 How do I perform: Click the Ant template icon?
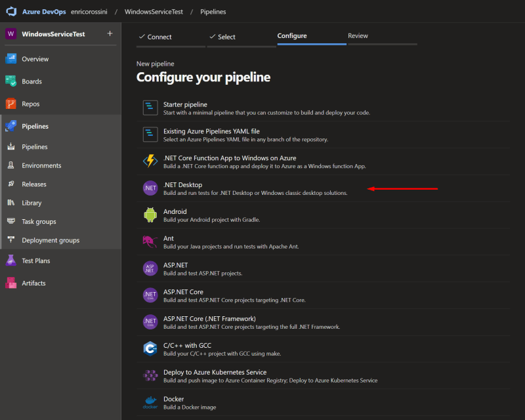click(150, 241)
